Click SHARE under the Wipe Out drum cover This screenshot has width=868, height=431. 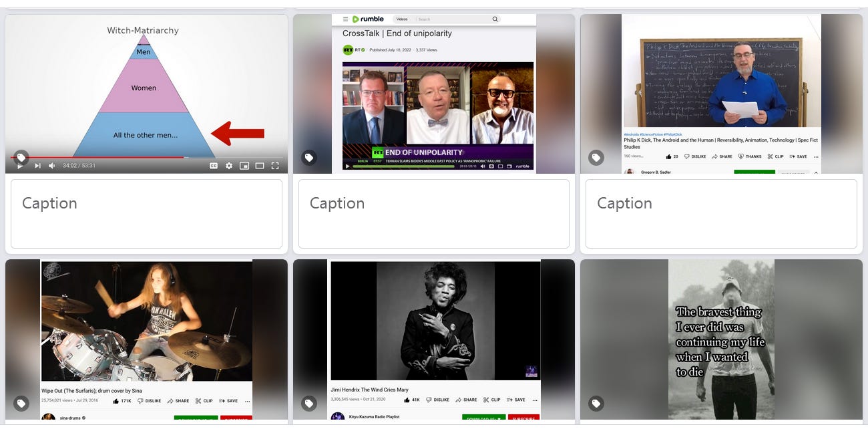click(x=178, y=401)
